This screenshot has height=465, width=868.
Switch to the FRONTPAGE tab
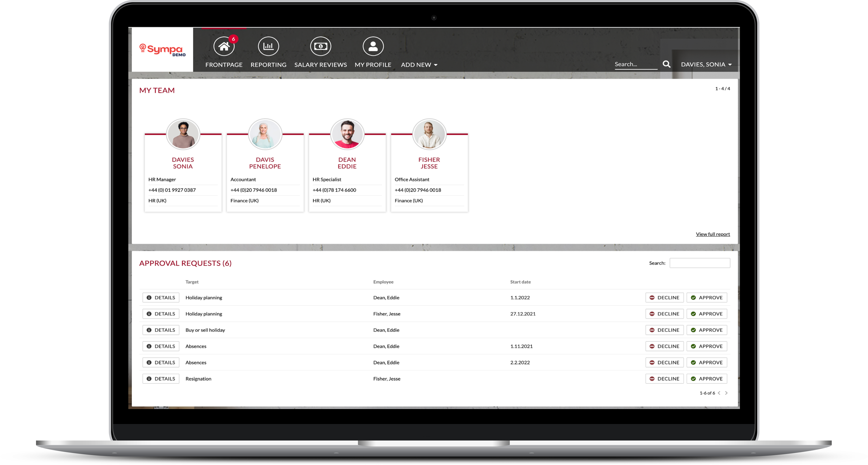[x=223, y=65]
